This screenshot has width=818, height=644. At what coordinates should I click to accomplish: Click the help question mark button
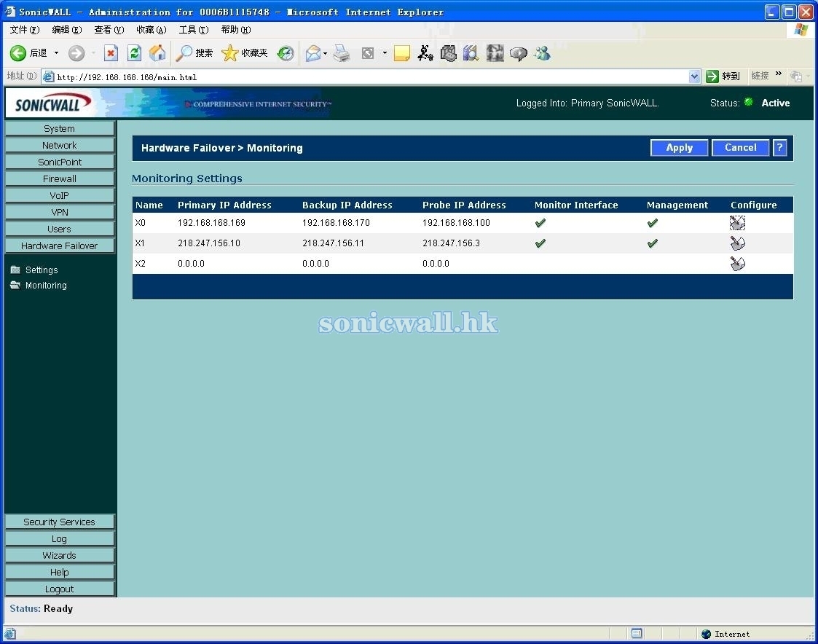(779, 148)
